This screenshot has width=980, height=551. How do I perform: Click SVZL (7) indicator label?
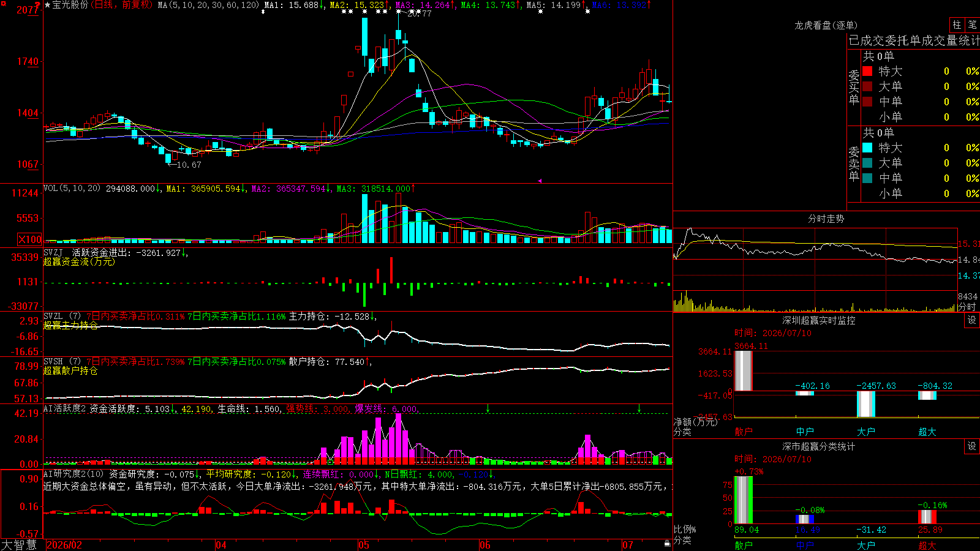tap(62, 317)
